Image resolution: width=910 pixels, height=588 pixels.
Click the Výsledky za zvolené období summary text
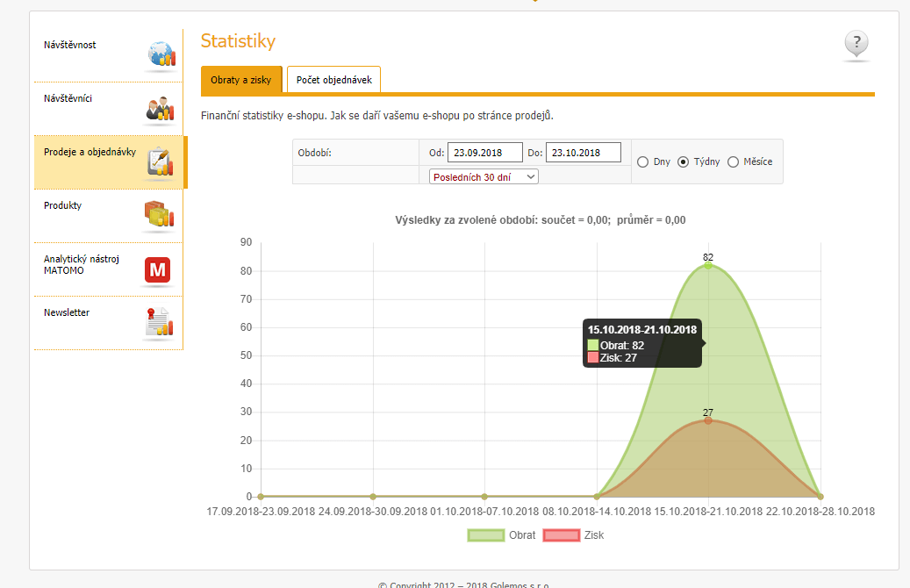coord(541,220)
